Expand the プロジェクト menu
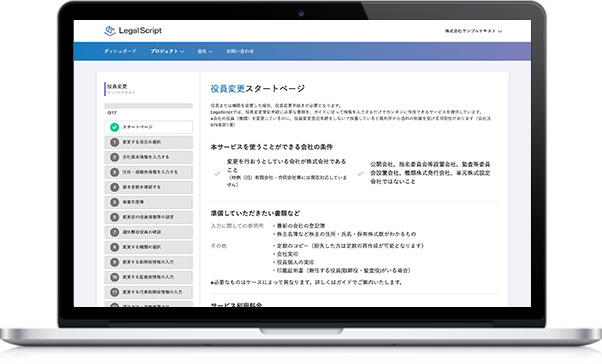The image size is (602, 364). [167, 51]
